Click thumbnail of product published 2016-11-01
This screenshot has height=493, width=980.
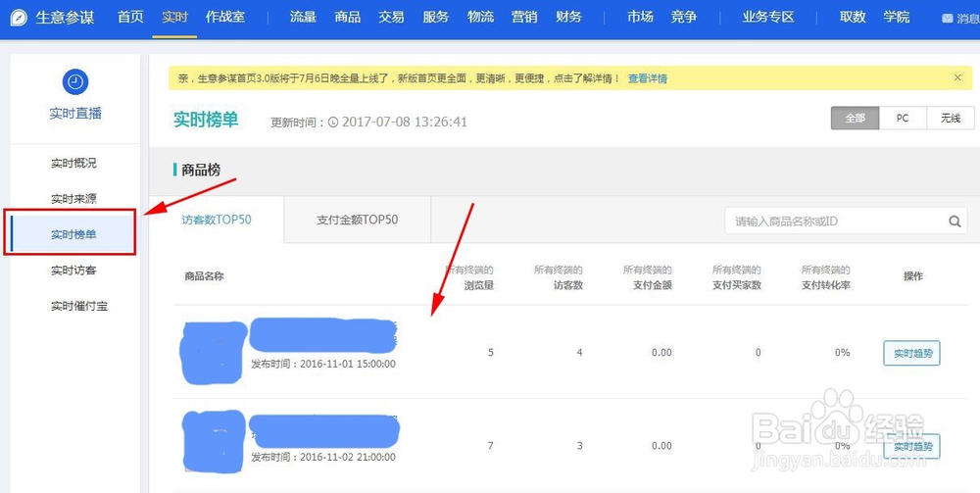[x=212, y=352]
